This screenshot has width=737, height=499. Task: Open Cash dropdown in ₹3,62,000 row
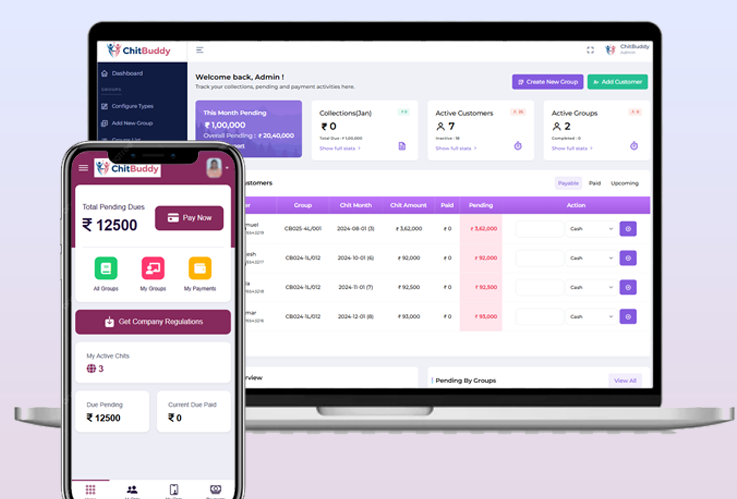pos(591,229)
